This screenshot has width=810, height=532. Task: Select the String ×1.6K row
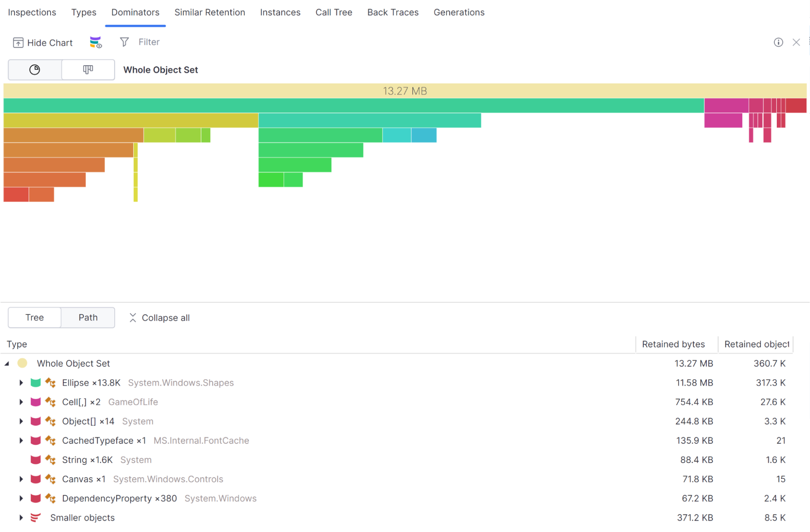(87, 460)
